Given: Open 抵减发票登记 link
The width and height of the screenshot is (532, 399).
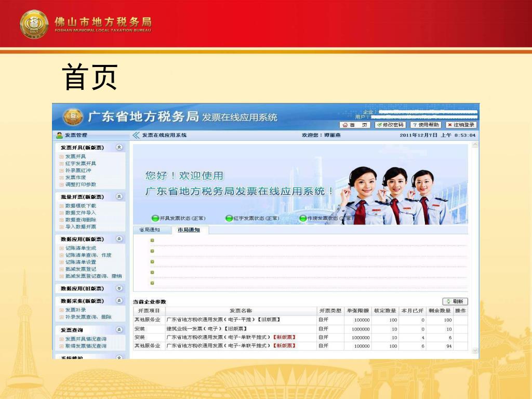Looking at the screenshot, I should (81, 269).
